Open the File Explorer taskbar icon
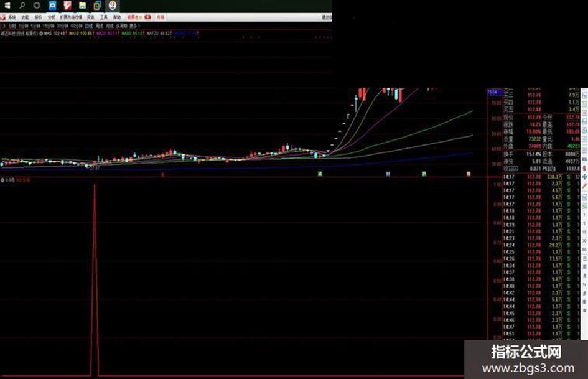 pyautogui.click(x=82, y=6)
